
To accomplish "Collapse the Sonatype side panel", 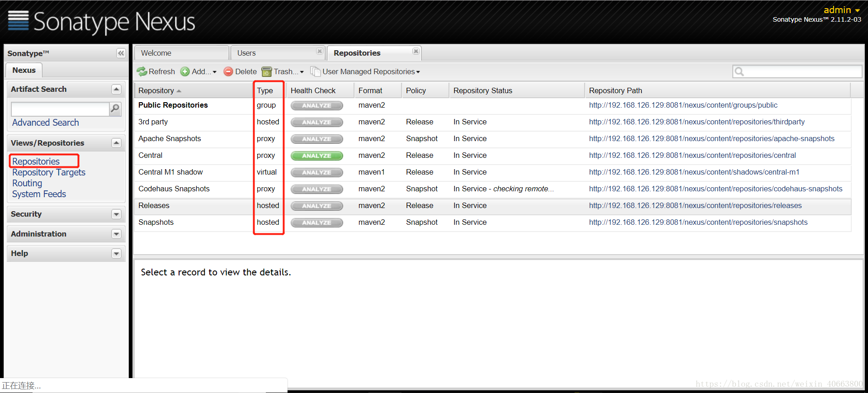I will point(121,53).
